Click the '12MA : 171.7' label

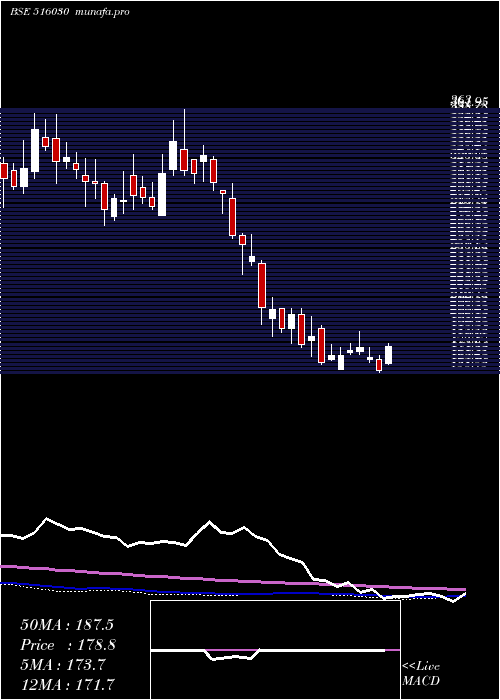pyautogui.click(x=67, y=684)
